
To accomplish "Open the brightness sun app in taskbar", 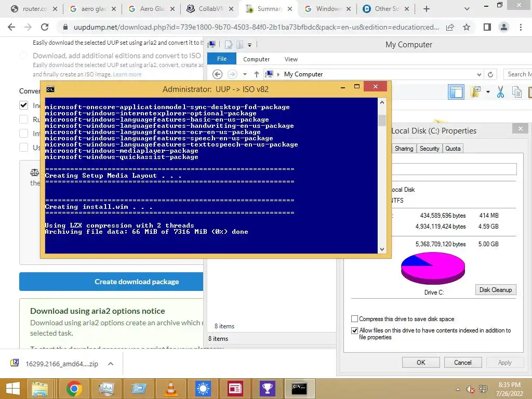I will (x=203, y=389).
